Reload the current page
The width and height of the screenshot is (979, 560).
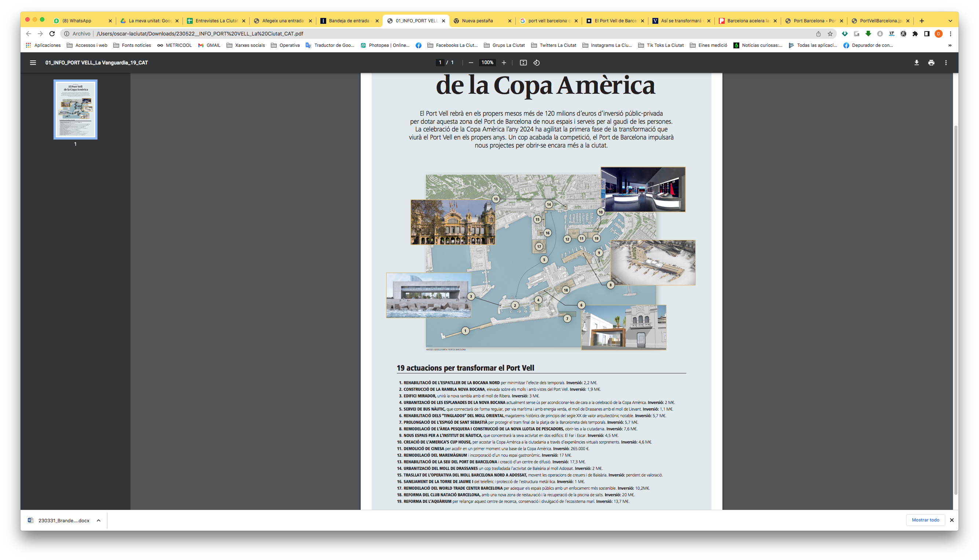(x=52, y=34)
